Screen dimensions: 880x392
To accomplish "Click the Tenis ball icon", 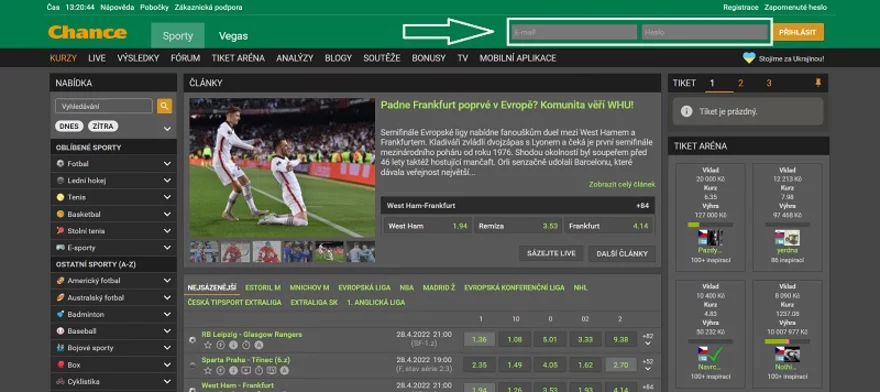I will (x=61, y=197).
